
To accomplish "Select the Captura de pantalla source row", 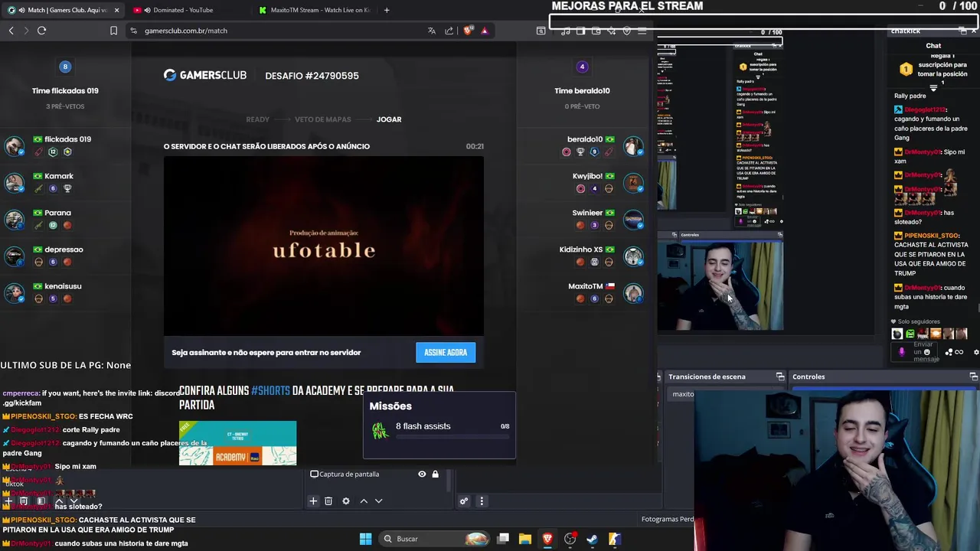I will 374,474.
